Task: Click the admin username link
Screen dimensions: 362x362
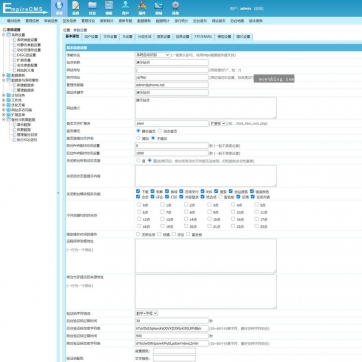Action: point(246,8)
